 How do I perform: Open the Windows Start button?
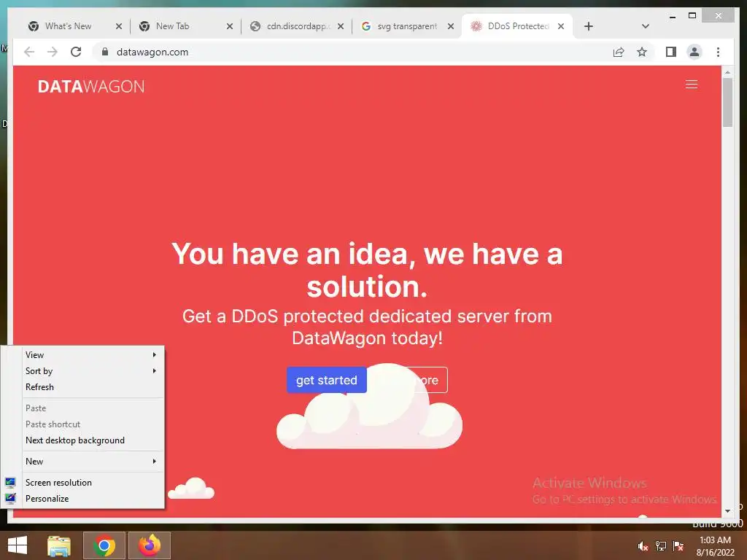(x=18, y=545)
